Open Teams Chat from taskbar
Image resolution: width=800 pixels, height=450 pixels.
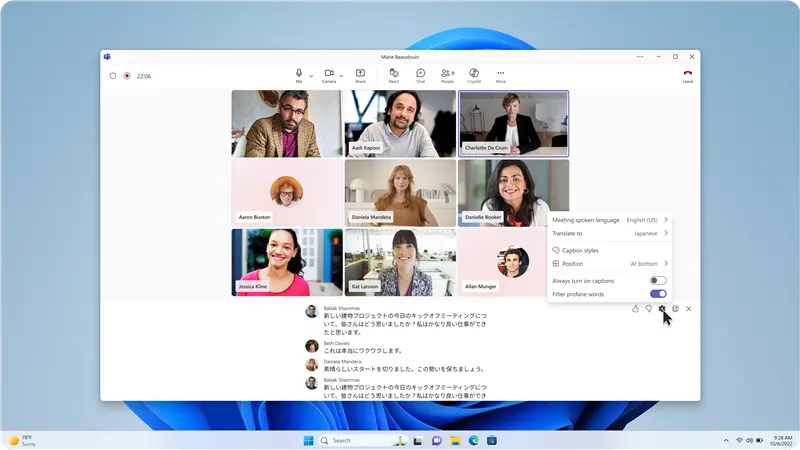tap(437, 441)
